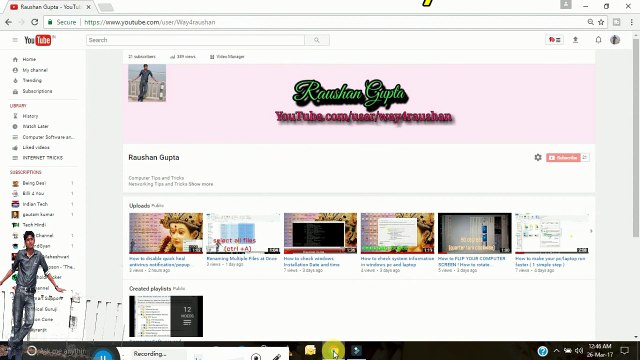Click the page vertical scrollbar
640x360 pixels.
[x=636, y=139]
